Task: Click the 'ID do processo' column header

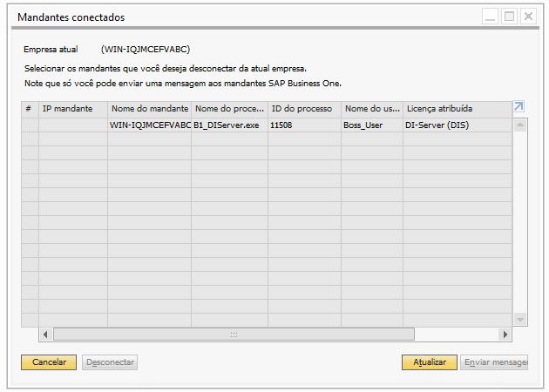Action: tap(304, 109)
